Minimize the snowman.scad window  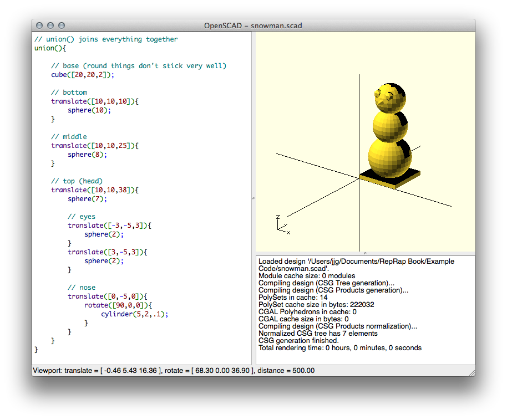pyautogui.click(x=50, y=25)
